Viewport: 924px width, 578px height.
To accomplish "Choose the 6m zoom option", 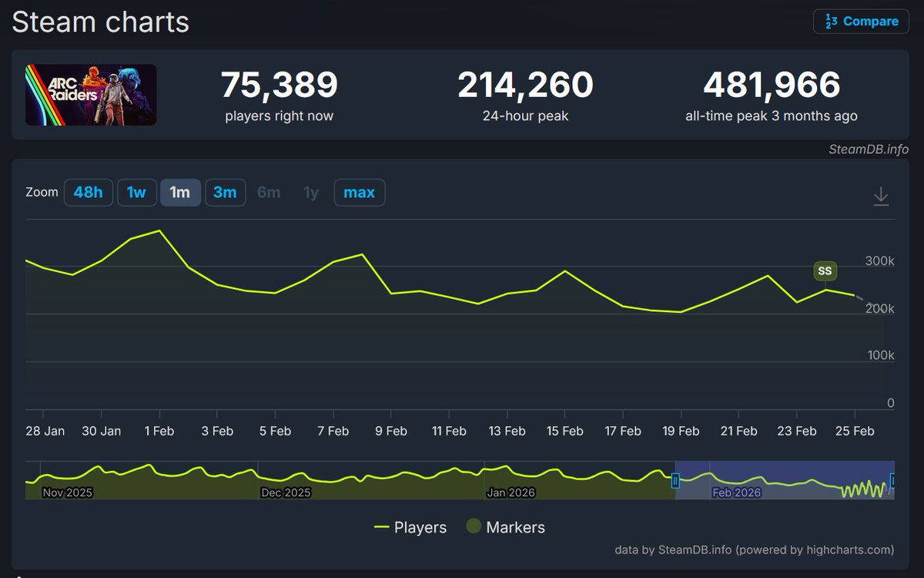I will pyautogui.click(x=269, y=192).
